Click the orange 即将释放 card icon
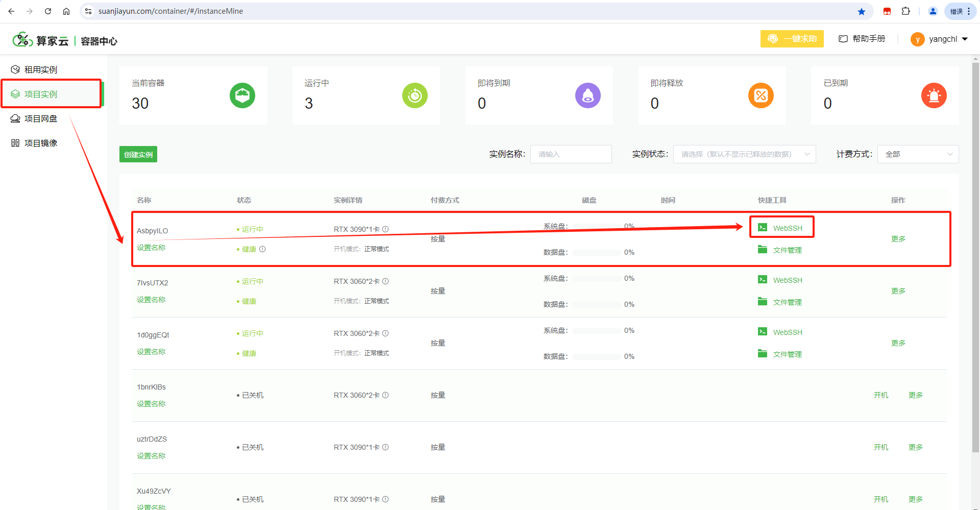The width and height of the screenshot is (980, 510). [761, 95]
